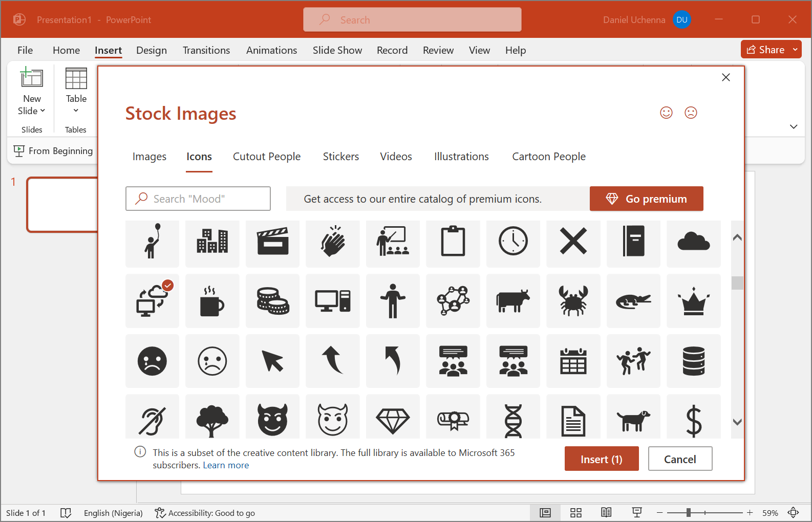Select the outlined devil face icon
This screenshot has height=522, width=812.
click(333, 417)
